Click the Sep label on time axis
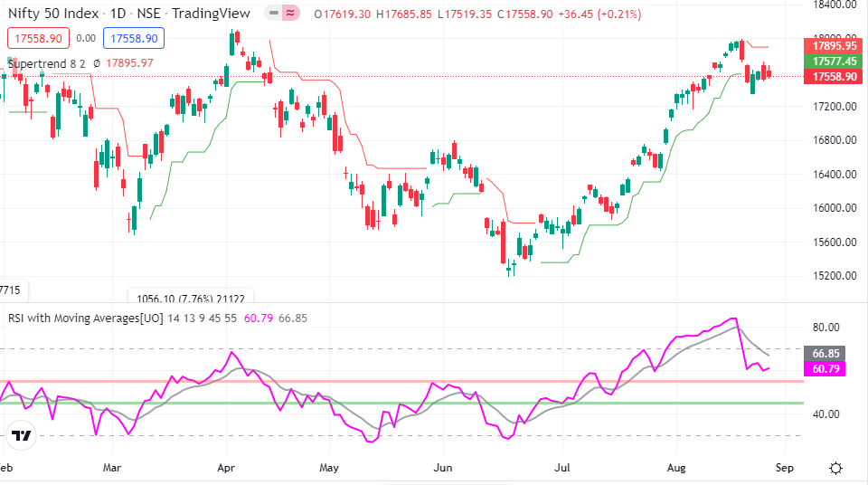The height and width of the screenshot is (485, 868). click(x=783, y=468)
